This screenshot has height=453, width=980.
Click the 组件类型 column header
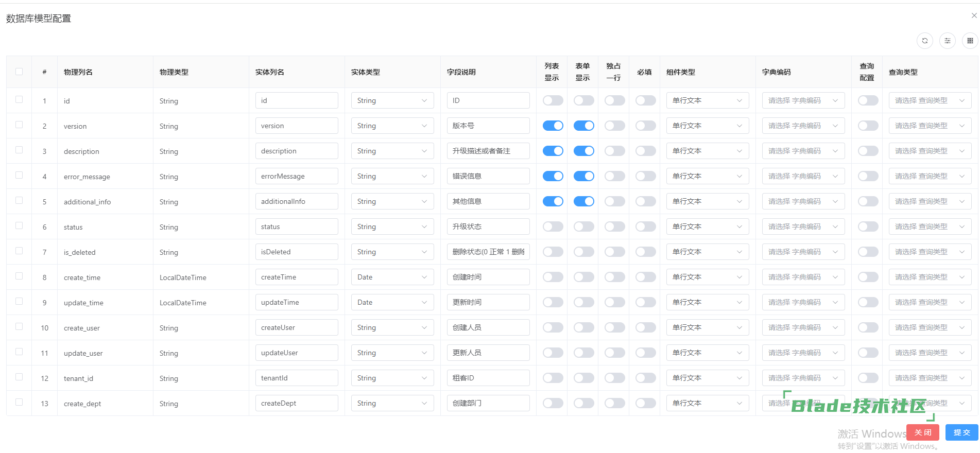681,72
